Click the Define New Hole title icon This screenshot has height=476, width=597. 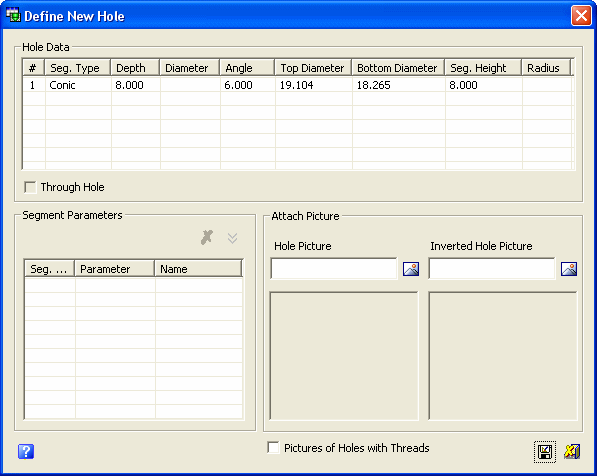13,15
